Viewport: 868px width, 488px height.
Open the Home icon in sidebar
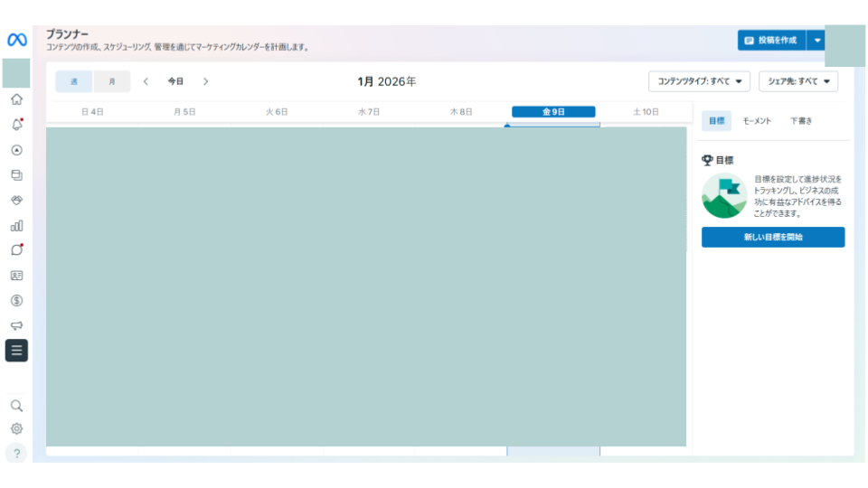point(16,99)
